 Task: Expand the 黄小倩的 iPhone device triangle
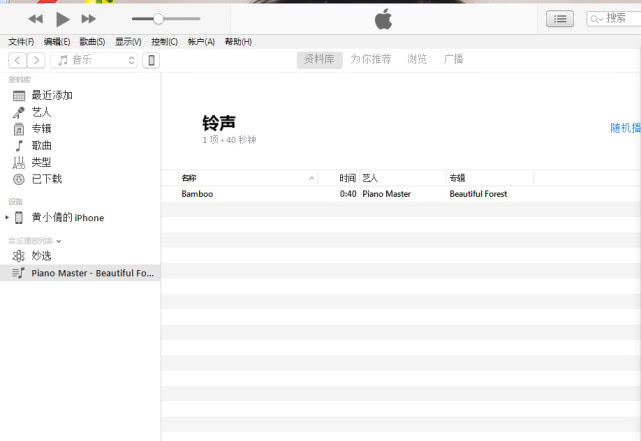point(7,217)
